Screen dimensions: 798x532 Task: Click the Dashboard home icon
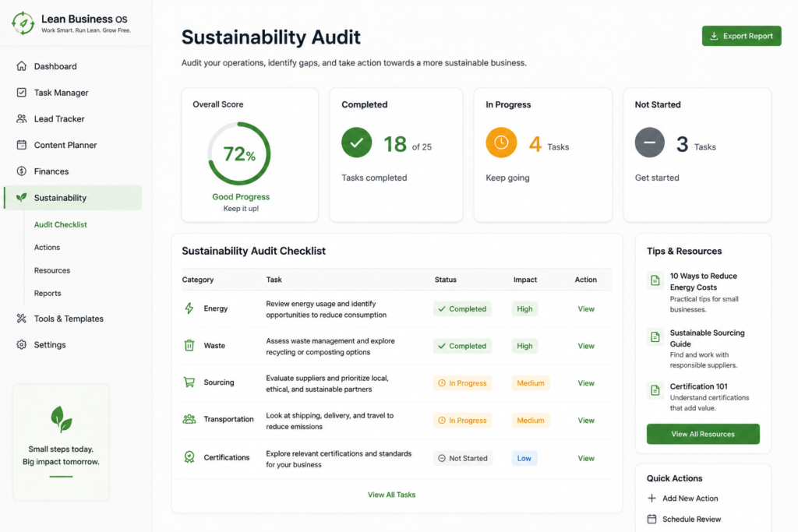click(21, 66)
